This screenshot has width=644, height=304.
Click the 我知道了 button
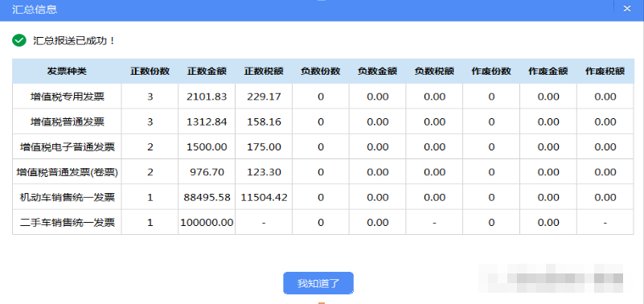click(318, 283)
